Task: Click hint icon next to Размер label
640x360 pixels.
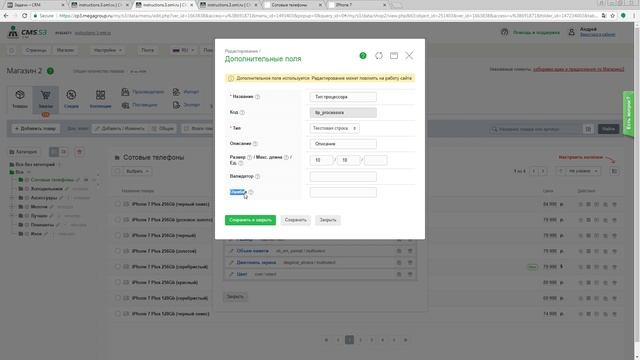Action: coord(249,157)
